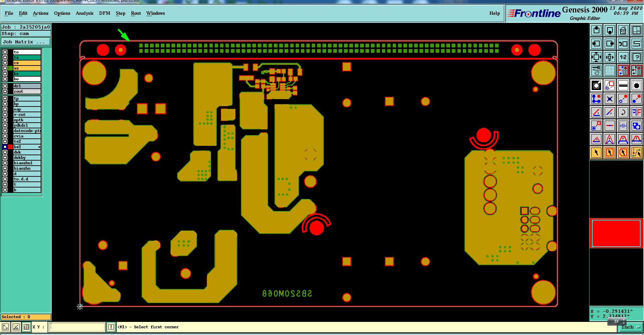Open the question mark help icon
This screenshot has width=644, height=335.
click(636, 57)
